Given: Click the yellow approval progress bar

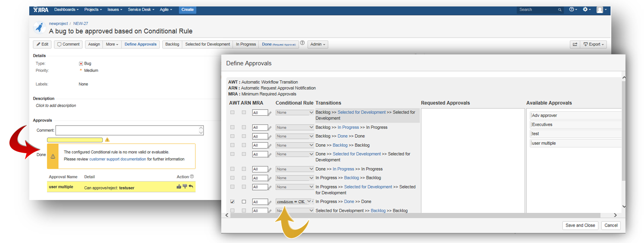Looking at the screenshot, I should (x=75, y=140).
